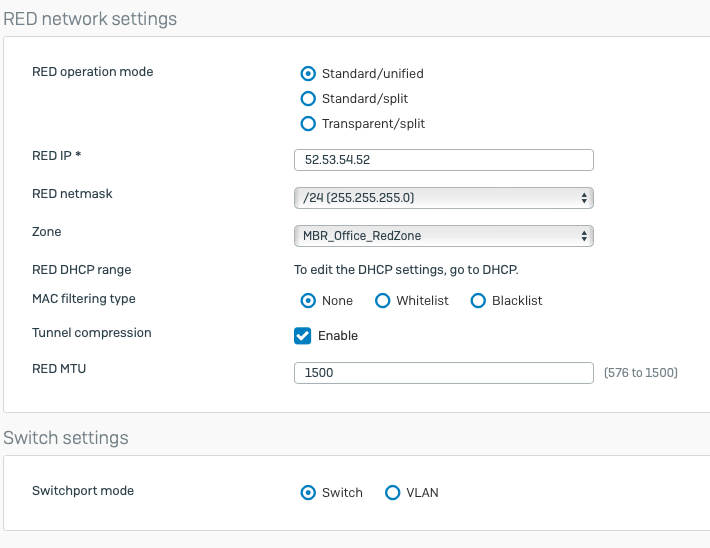This screenshot has width=710, height=548.
Task: Click the netmask dropdown arrows
Action: click(x=584, y=198)
